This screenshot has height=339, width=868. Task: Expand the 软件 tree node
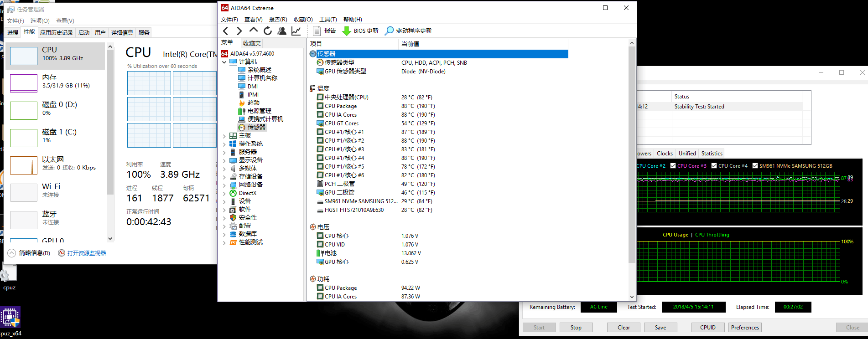pos(224,210)
